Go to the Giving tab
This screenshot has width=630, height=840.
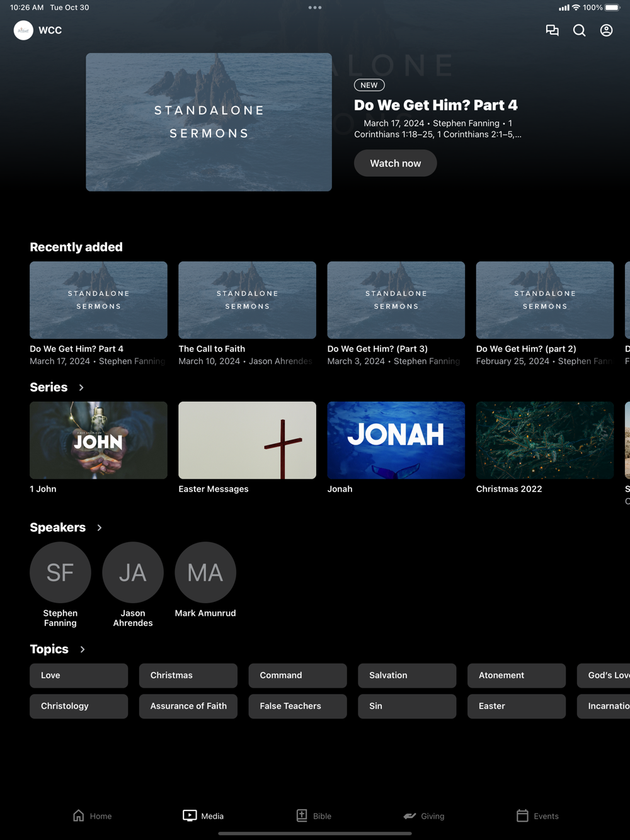[424, 815]
